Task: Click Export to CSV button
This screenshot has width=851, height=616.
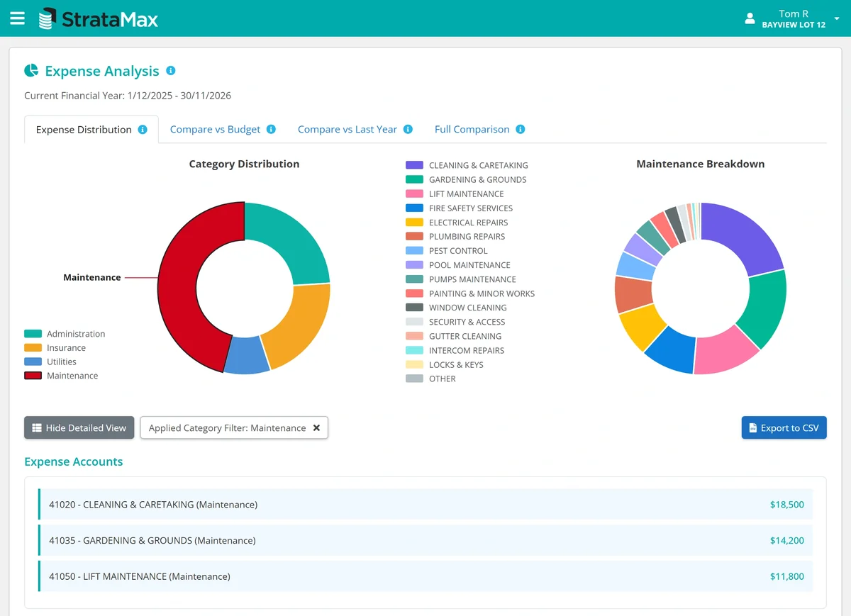Action: pyautogui.click(x=784, y=427)
